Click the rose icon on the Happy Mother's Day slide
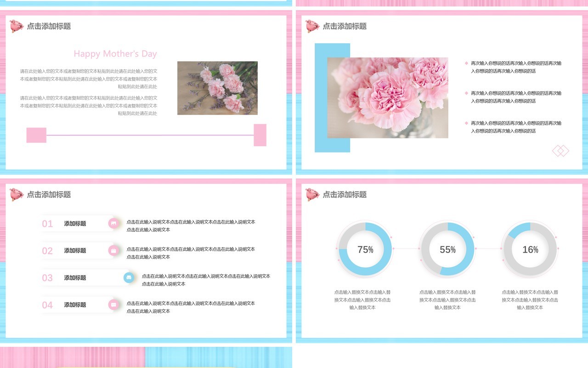 pos(17,26)
